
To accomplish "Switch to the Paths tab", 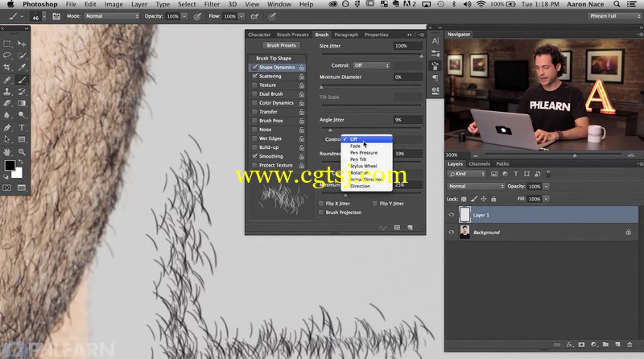I will 502,163.
